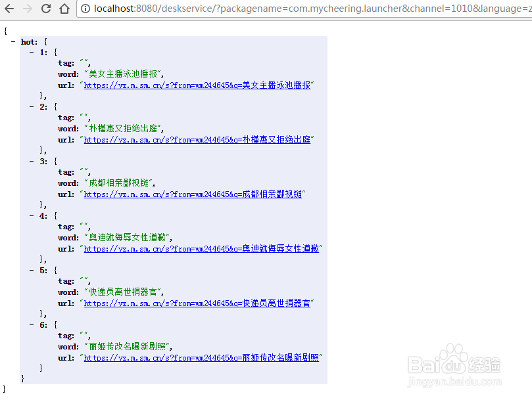The image size is (532, 400).
Task: Open the 丽姬传改名曝新剧照 url link
Action: pyautogui.click(x=201, y=358)
